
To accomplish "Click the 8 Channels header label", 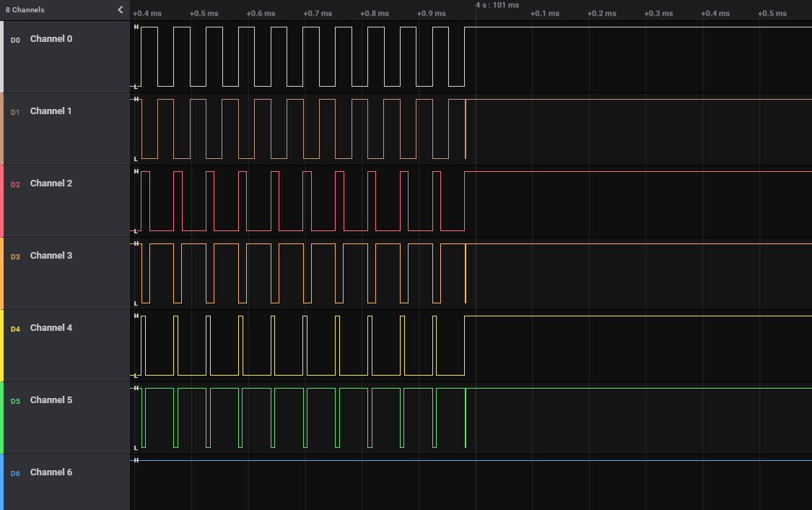I will pos(25,10).
